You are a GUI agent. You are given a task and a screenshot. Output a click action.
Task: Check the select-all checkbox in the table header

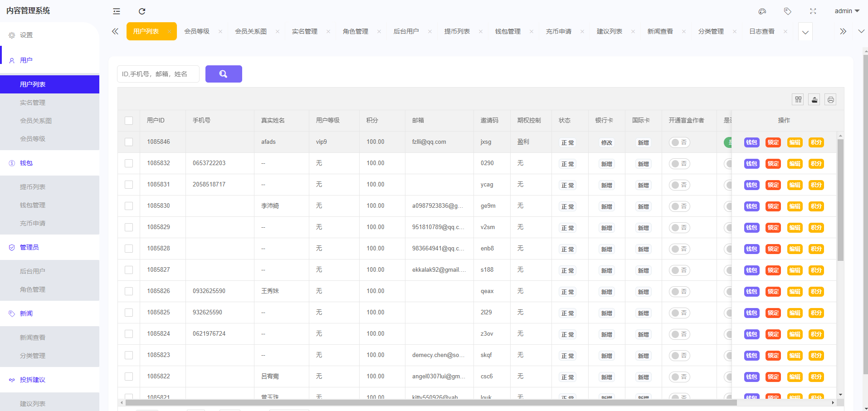click(x=129, y=120)
